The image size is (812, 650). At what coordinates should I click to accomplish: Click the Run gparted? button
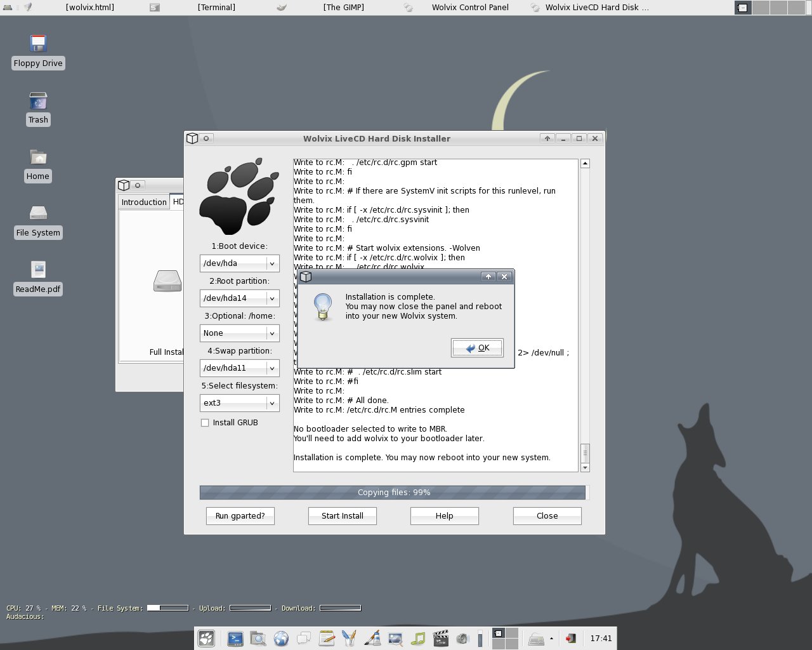(240, 516)
